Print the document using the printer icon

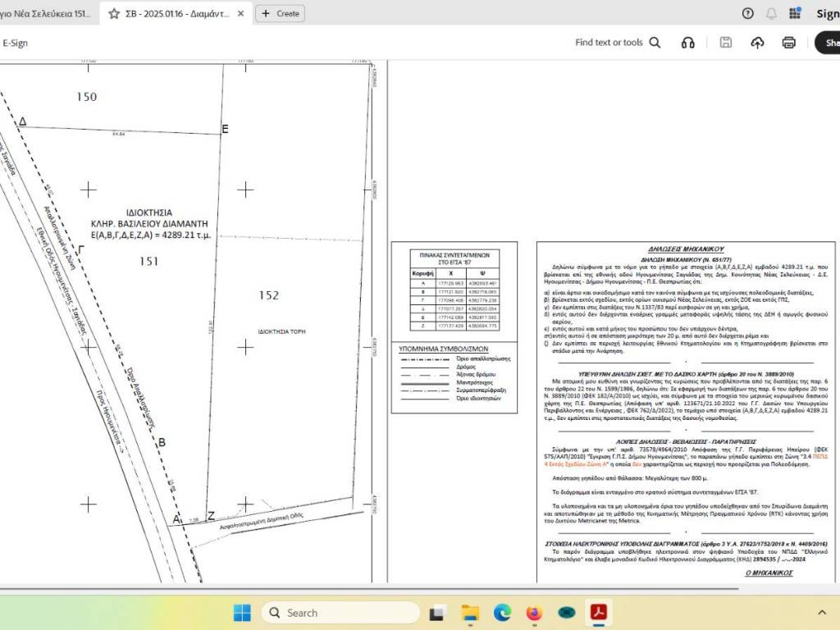pyautogui.click(x=789, y=43)
